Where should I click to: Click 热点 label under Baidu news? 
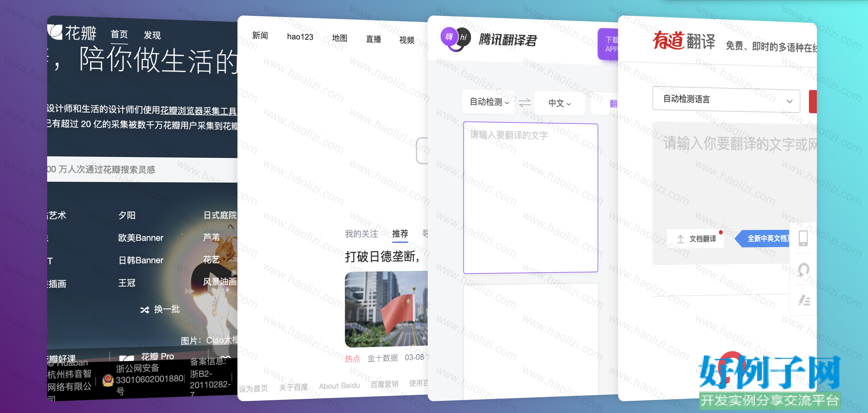(353, 359)
